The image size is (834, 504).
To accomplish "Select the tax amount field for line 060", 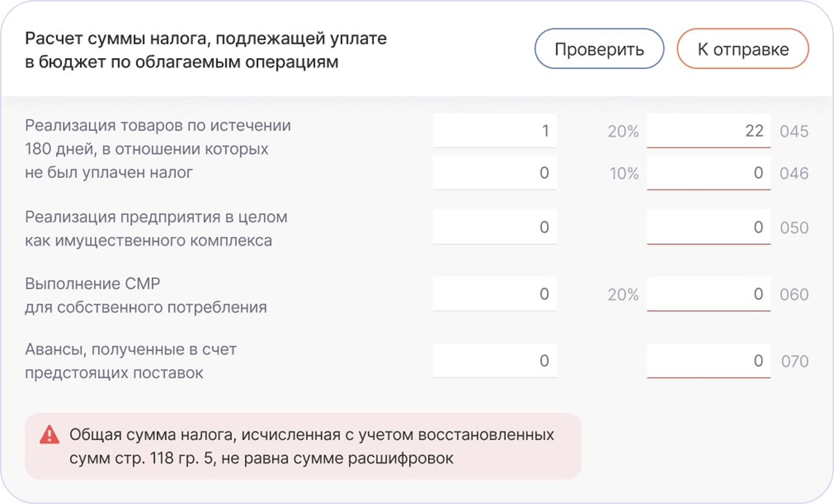I will pyautogui.click(x=708, y=294).
